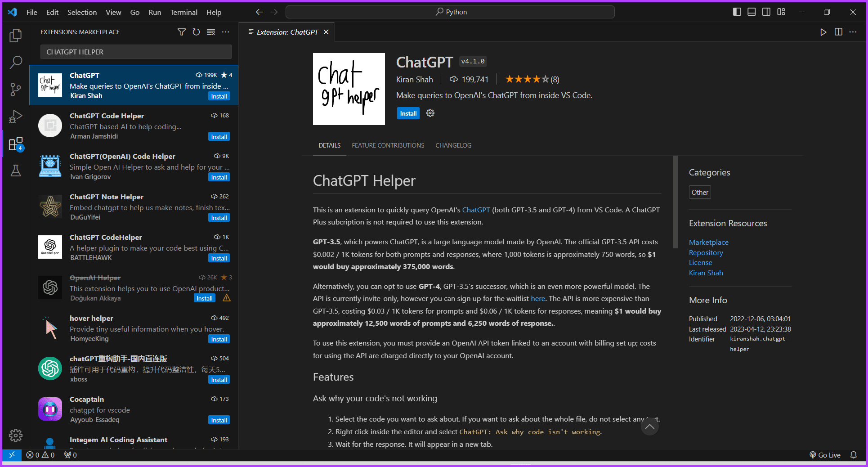Open the Search view
This screenshot has width=868, height=467.
coord(15,62)
